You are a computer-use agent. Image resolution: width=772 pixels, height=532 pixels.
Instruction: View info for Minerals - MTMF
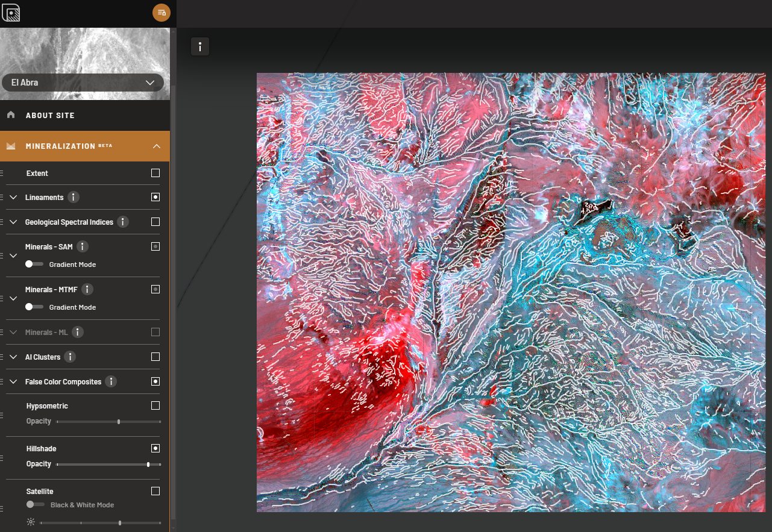pos(87,289)
